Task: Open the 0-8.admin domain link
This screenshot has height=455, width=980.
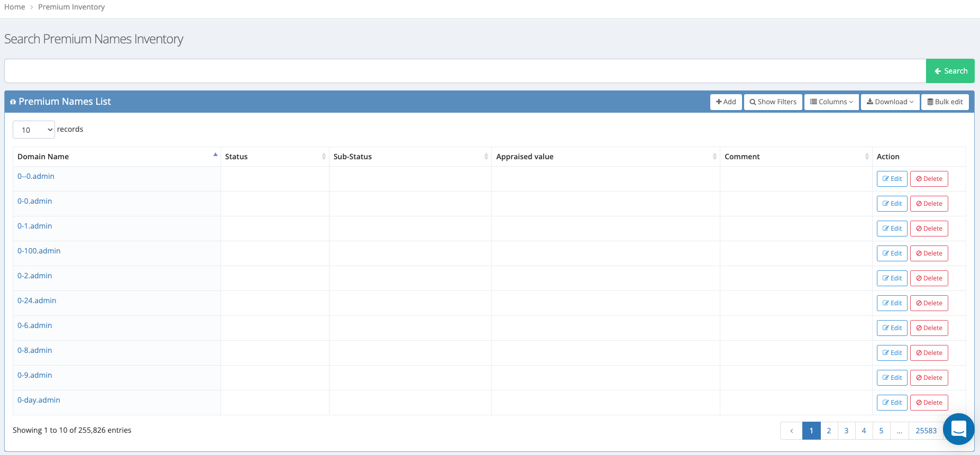Action: pos(35,350)
